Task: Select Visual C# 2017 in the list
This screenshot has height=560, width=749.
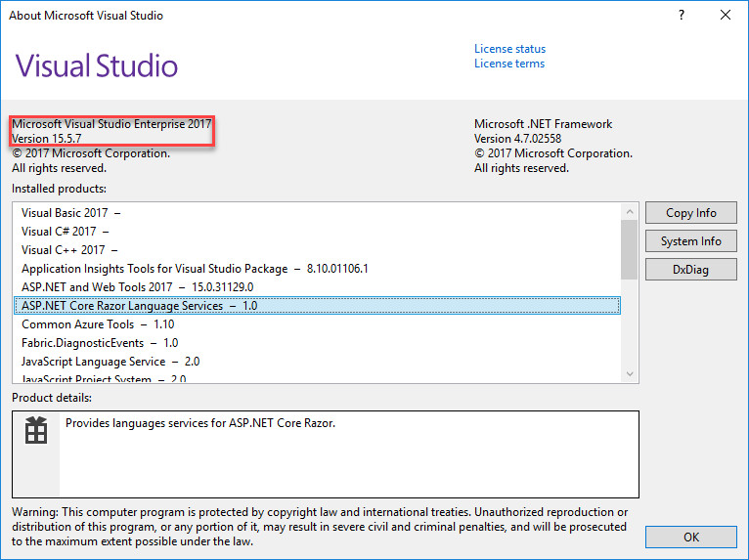Action: [317, 232]
